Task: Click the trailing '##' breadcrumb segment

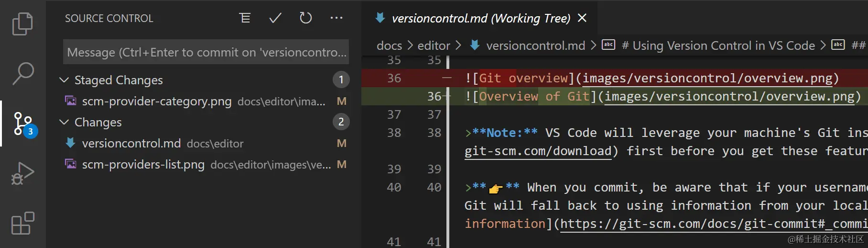Action: [859, 45]
